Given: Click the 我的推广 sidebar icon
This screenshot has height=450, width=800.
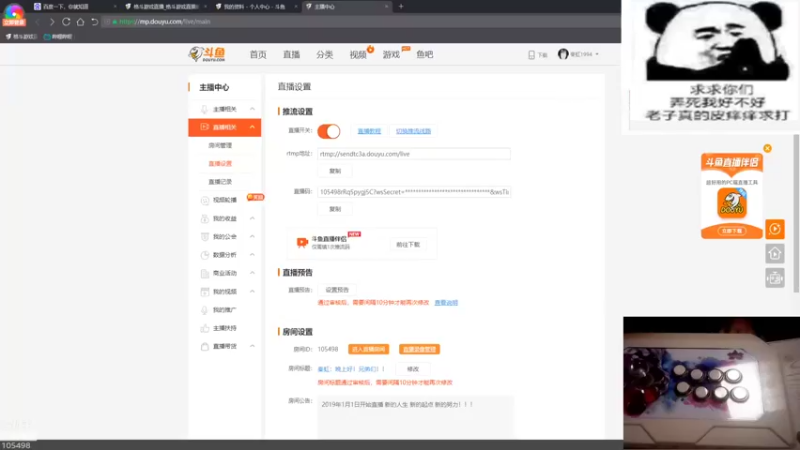Looking at the screenshot, I should coord(205,310).
